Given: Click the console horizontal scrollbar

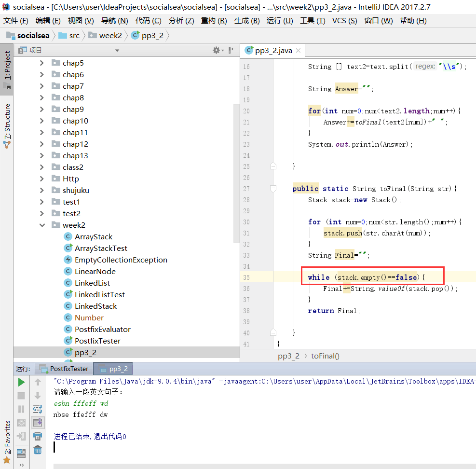Looking at the screenshot, I should (x=265, y=466).
